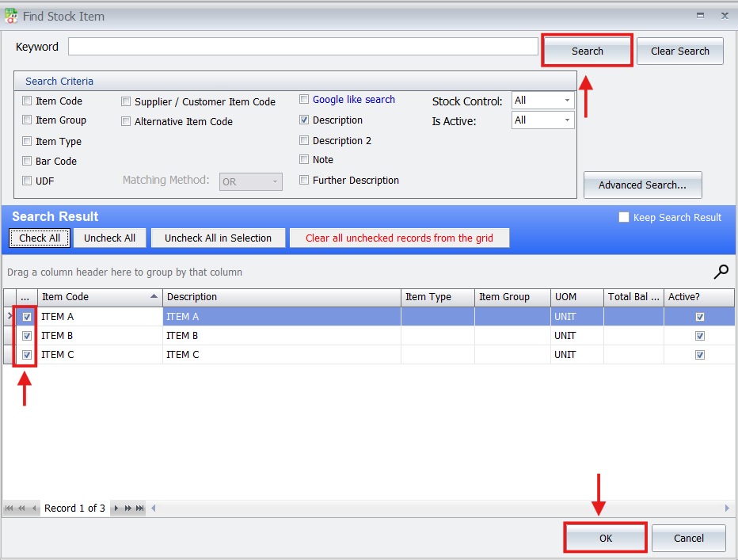Enable the Keep Search Result checkbox
Viewport: 738px width, 560px height.
point(623,217)
